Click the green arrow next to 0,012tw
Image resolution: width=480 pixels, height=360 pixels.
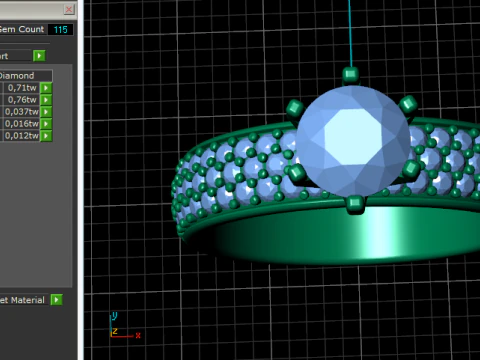click(46, 136)
